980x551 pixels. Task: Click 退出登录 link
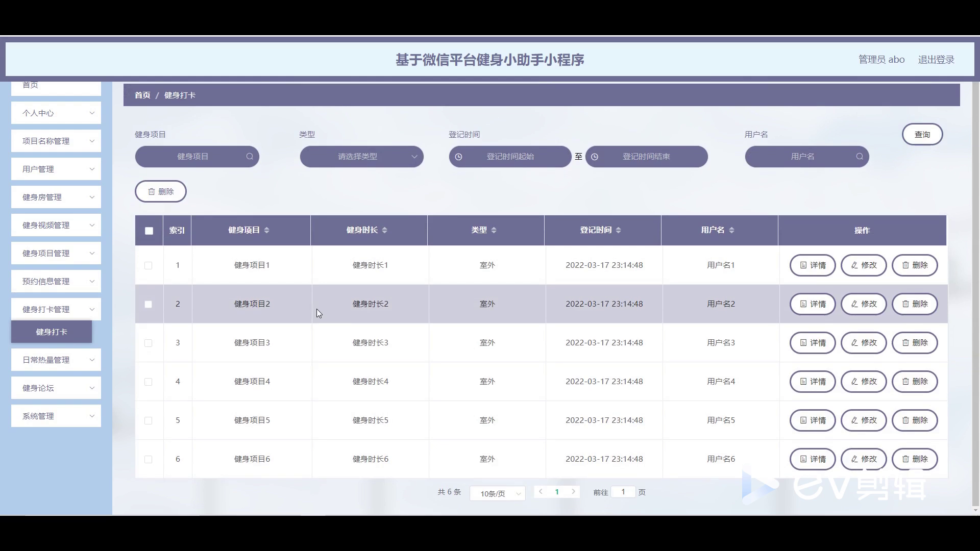click(x=936, y=60)
